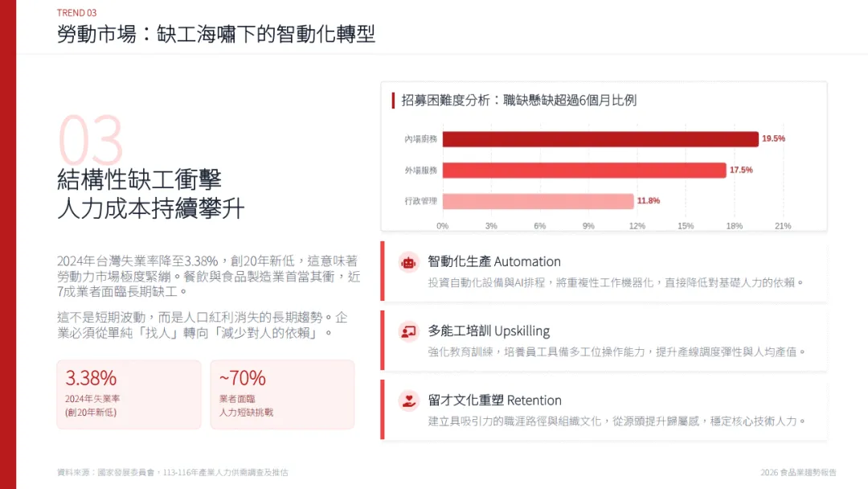The height and width of the screenshot is (489, 868).
Task: Click the data source footnote 資料來源
Action: [x=172, y=472]
